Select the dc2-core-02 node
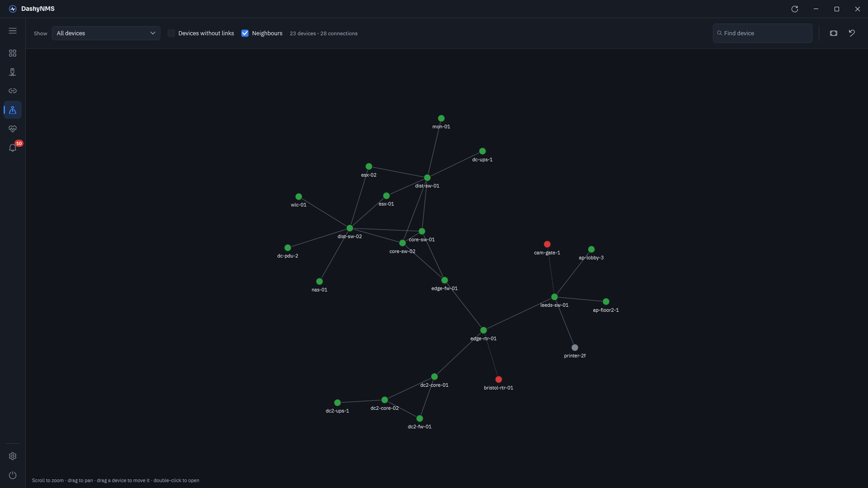 coord(385,400)
